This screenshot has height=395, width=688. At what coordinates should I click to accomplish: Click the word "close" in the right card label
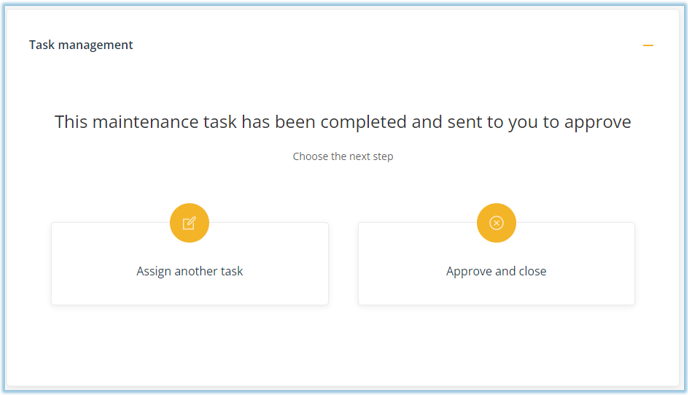click(x=533, y=271)
